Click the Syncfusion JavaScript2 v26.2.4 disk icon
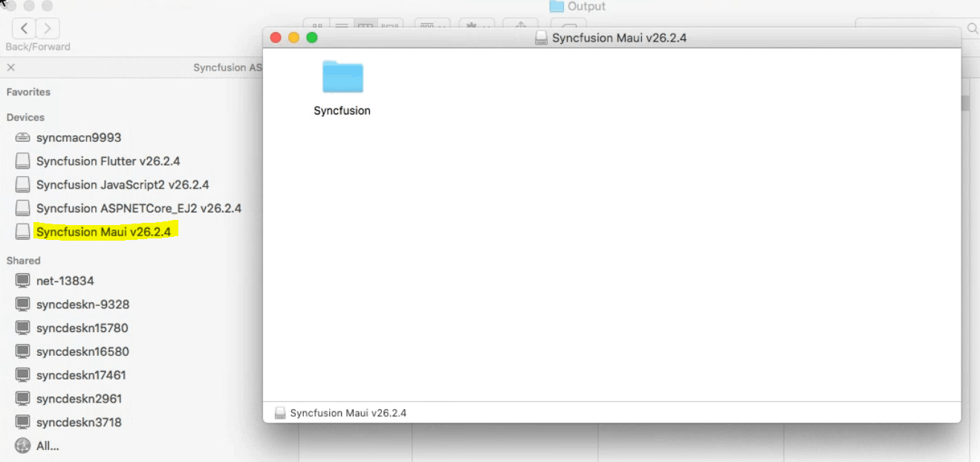980x462 pixels. pyautogui.click(x=23, y=185)
